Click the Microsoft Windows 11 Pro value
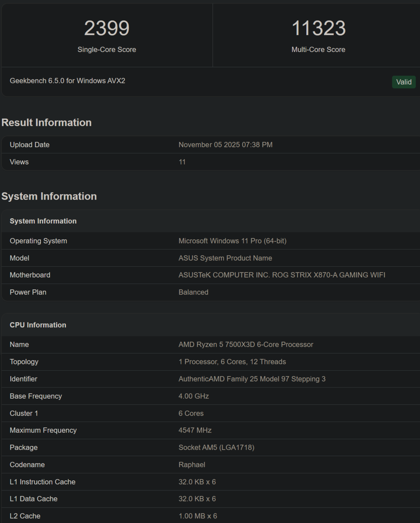This screenshot has width=420, height=523. [232, 241]
